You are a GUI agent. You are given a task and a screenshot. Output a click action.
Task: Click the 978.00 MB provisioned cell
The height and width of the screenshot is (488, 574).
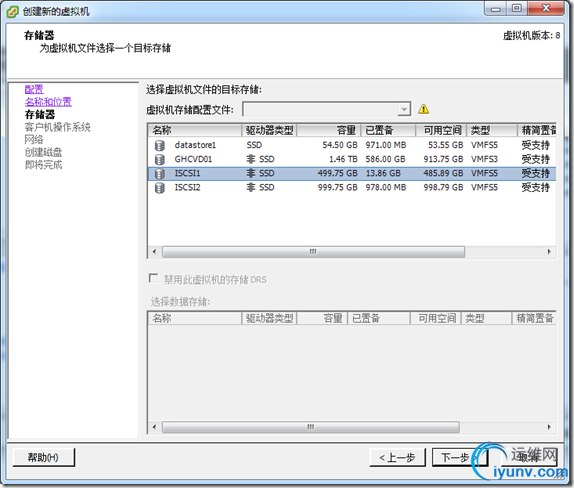click(386, 187)
